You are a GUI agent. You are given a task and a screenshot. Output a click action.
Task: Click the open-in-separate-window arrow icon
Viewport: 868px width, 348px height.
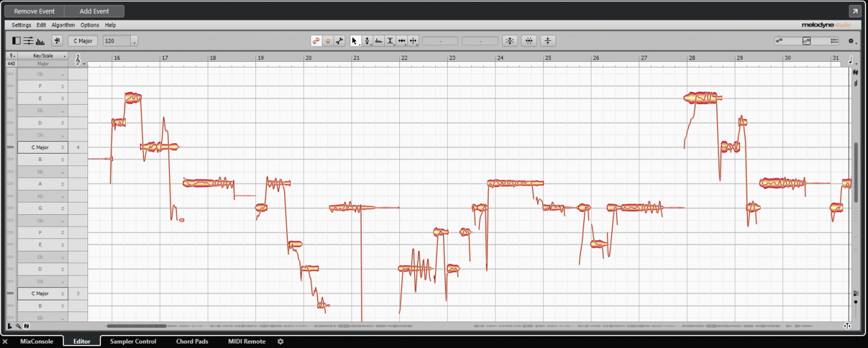click(x=854, y=11)
